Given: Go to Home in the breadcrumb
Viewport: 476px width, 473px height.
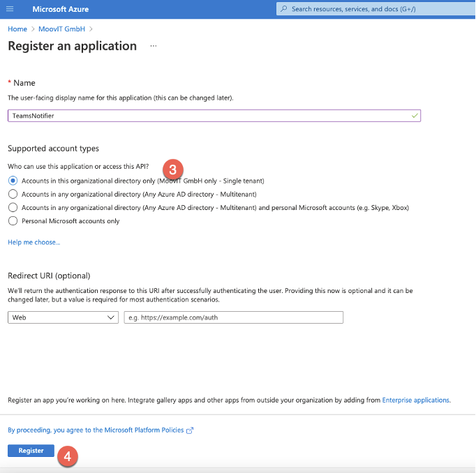Looking at the screenshot, I should [x=17, y=29].
